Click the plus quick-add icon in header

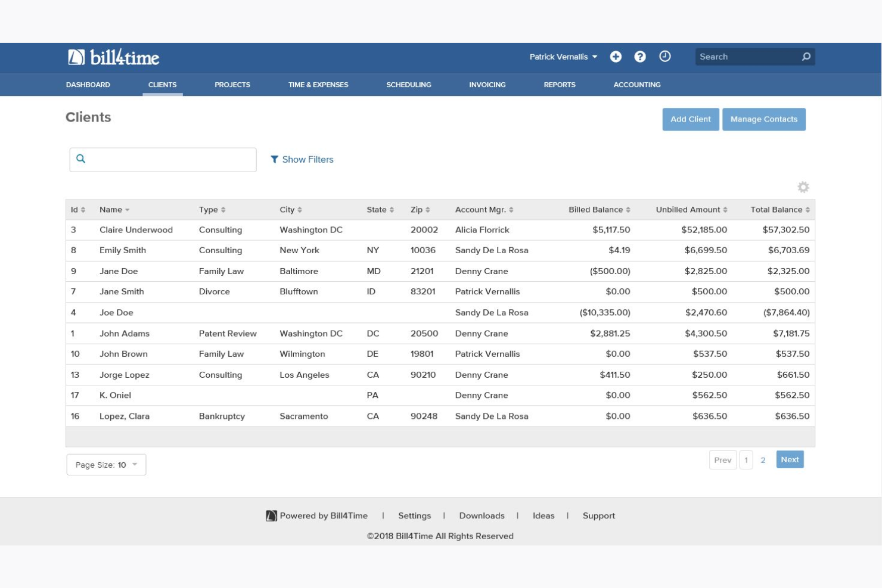616,57
